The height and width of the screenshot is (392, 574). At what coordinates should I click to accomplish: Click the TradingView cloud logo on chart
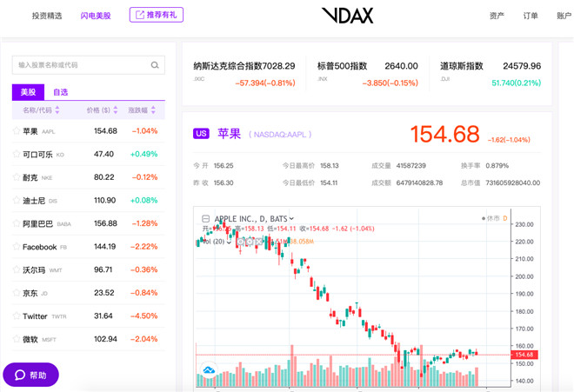[209, 371]
